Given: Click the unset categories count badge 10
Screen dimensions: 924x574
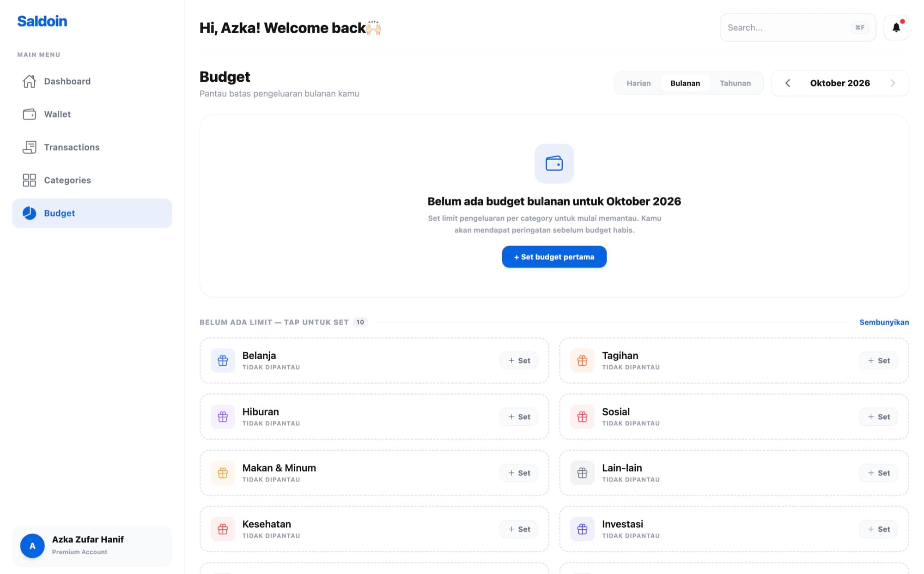Looking at the screenshot, I should click(x=360, y=322).
